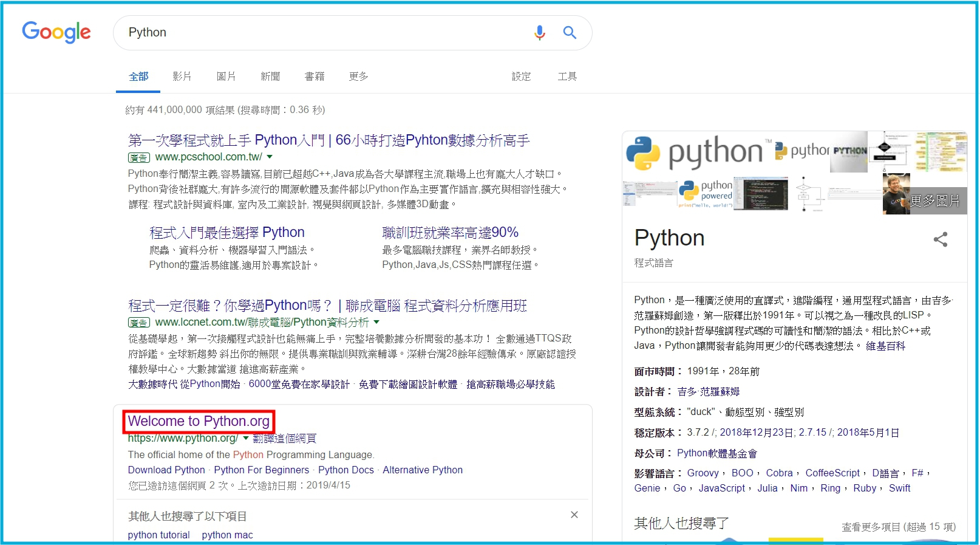Click 查看更多項目 (超過 15 項) link
The image size is (980, 545).
coord(899,527)
